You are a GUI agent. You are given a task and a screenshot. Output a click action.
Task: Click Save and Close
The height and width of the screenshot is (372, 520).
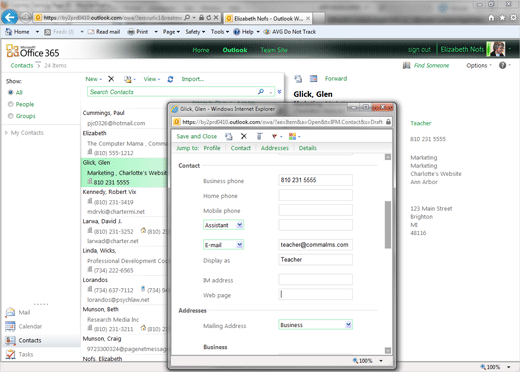pyautogui.click(x=197, y=136)
